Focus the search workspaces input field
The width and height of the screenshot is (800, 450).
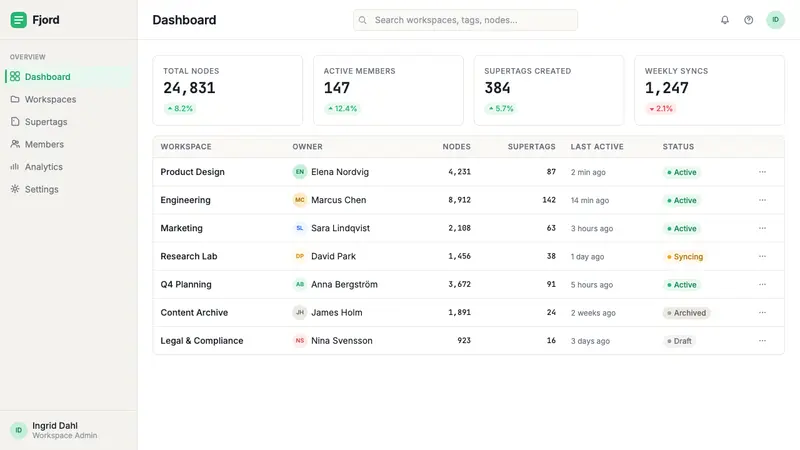pos(465,20)
